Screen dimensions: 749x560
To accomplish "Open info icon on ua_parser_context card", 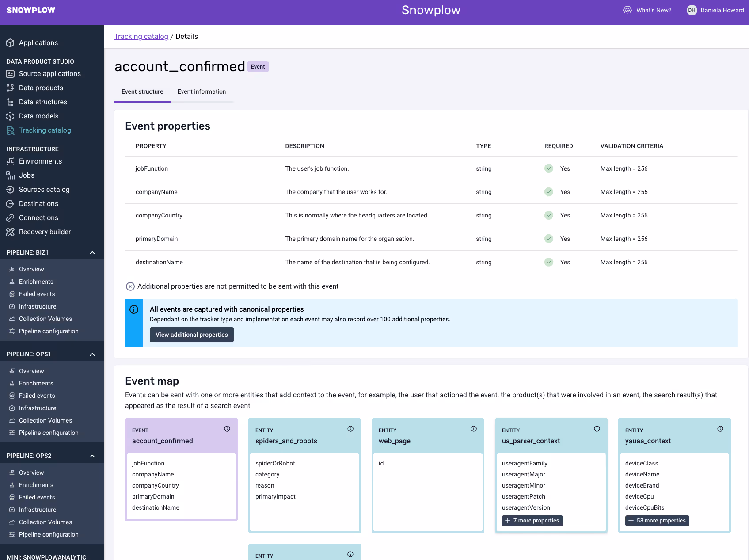I will (597, 429).
